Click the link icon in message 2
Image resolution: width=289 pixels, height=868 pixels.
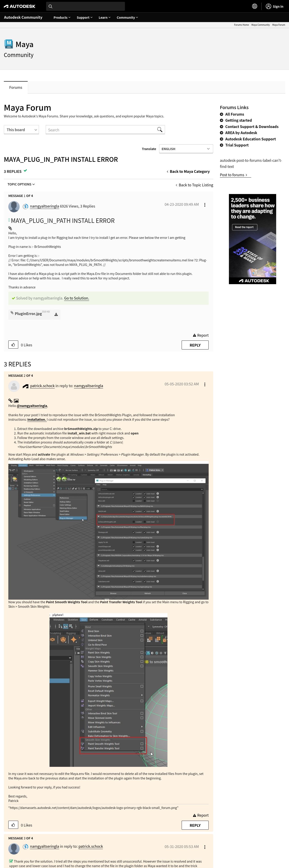pyautogui.click(x=10, y=401)
